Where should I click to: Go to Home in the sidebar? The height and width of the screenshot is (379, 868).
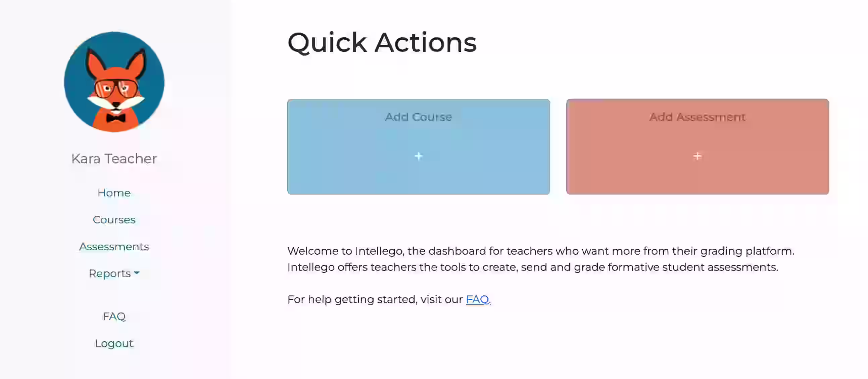114,193
